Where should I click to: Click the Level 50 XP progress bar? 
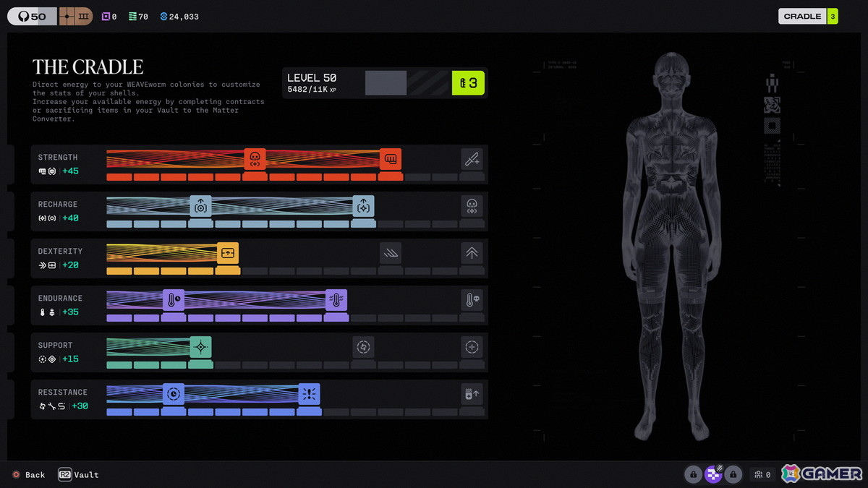tap(408, 83)
